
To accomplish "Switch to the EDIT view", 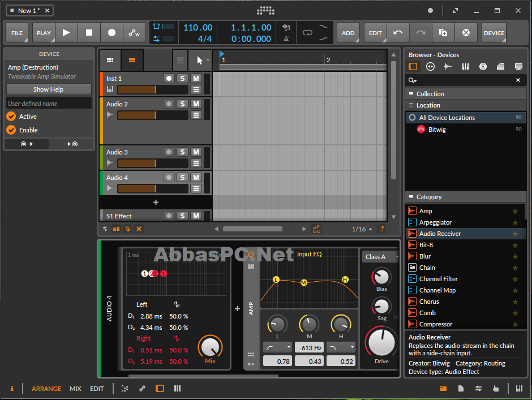I will point(97,389).
